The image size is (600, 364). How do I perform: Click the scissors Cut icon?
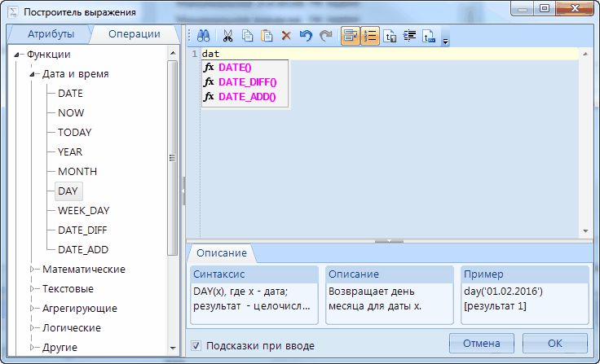point(227,35)
